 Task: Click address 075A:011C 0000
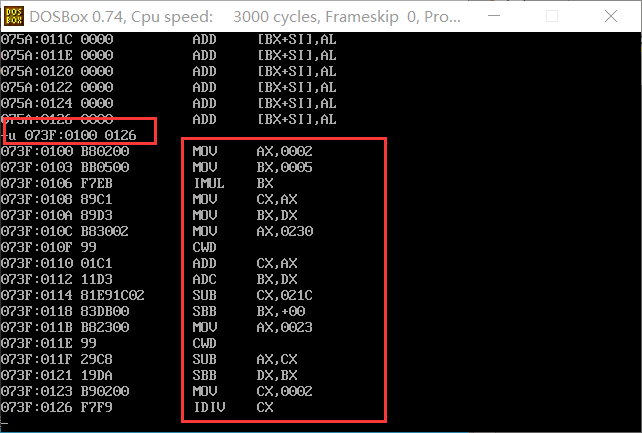point(57,39)
